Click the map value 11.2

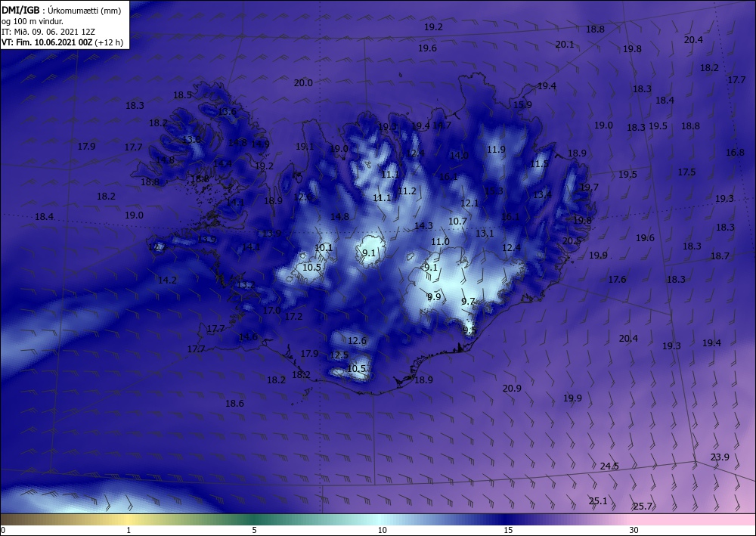[x=407, y=191]
